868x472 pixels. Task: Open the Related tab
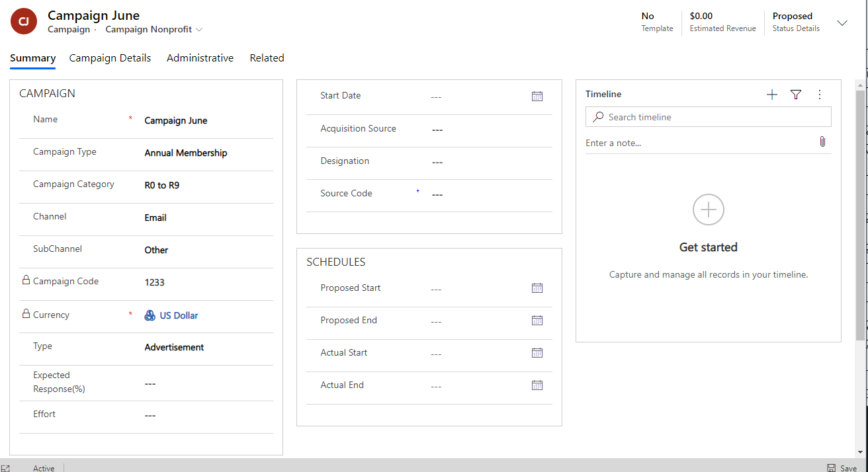pos(267,58)
